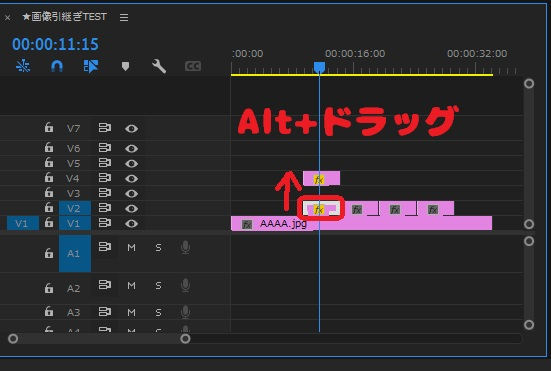551x371 pixels.
Task: Enable voice-over record on track A3
Action: coord(186,312)
